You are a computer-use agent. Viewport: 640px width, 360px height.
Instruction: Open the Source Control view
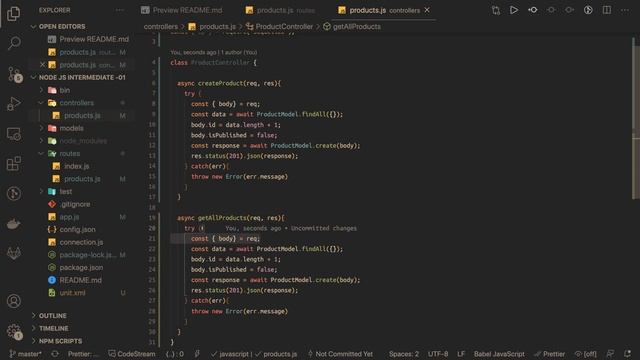14,74
